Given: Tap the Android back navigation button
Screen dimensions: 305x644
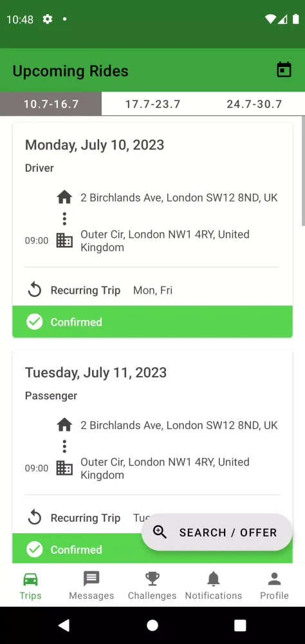Looking at the screenshot, I should 64,625.
